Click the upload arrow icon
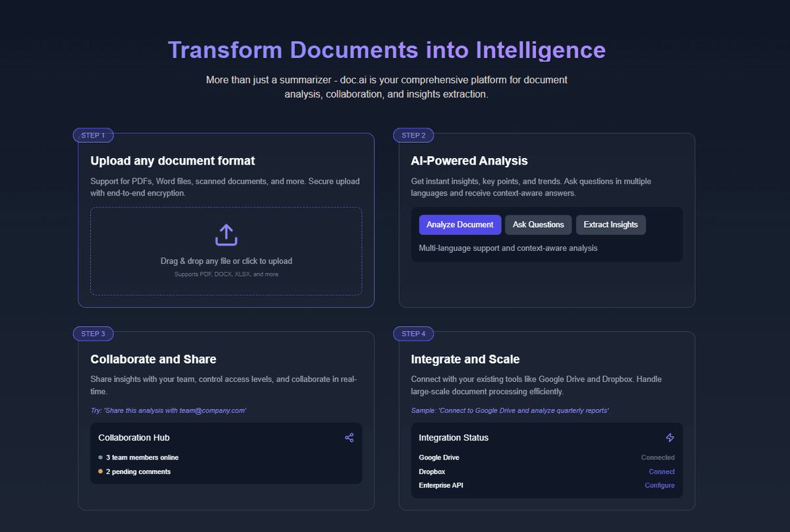The height and width of the screenshot is (532, 790). coord(226,235)
